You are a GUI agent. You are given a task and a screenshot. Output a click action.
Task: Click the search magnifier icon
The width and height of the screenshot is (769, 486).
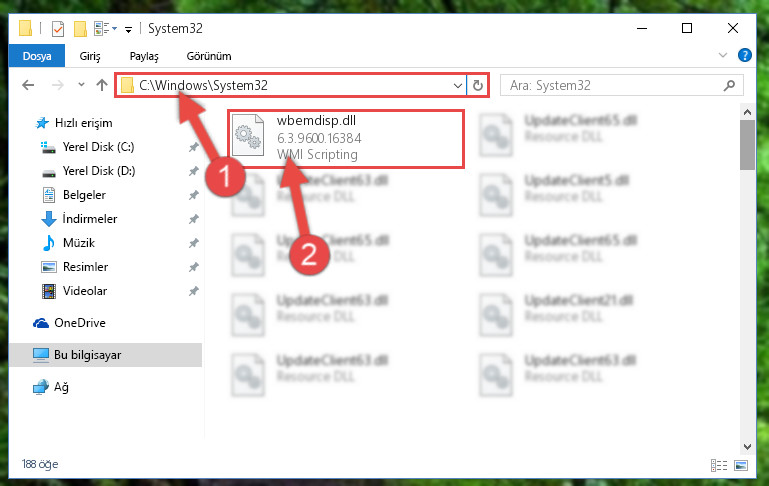pos(729,85)
